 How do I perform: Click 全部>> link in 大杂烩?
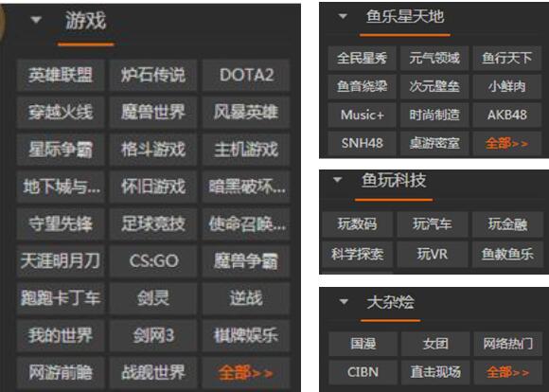pos(507,372)
